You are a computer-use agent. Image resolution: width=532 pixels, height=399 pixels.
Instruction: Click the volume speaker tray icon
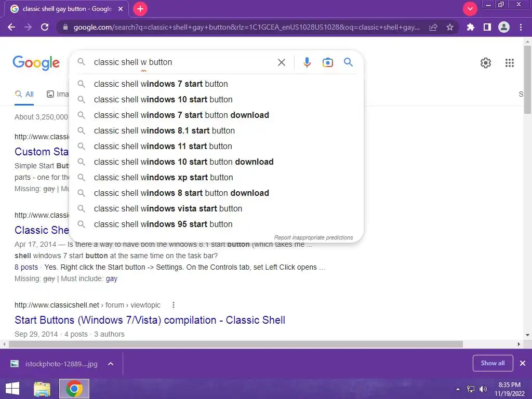coord(483,389)
